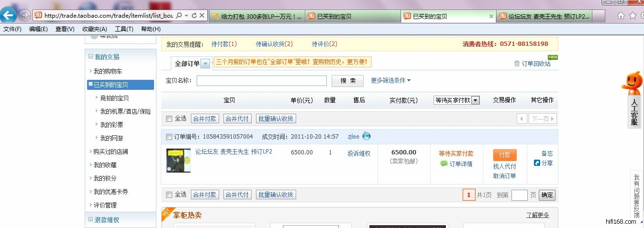Image resolution: width=644 pixels, height=228 pixels.
Task: Open the browser home icon
Action: [x=621, y=16]
